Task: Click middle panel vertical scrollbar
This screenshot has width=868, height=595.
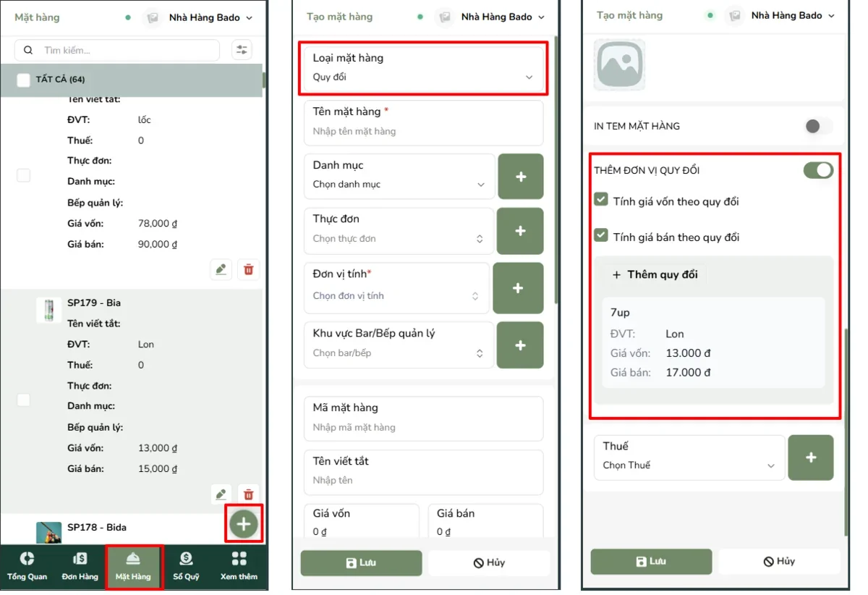Action: click(x=556, y=170)
